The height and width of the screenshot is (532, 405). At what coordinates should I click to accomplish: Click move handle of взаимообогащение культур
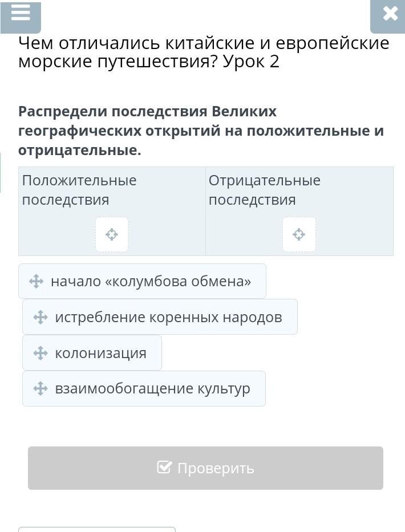pos(40,388)
